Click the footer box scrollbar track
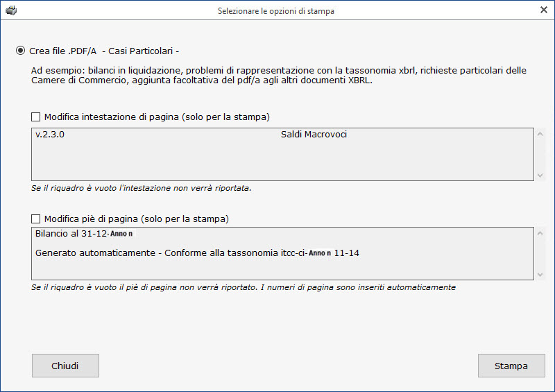This screenshot has width=555, height=392. click(x=540, y=254)
